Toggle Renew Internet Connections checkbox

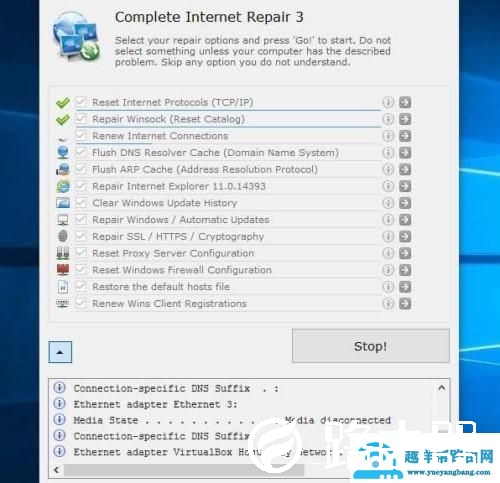tap(81, 135)
